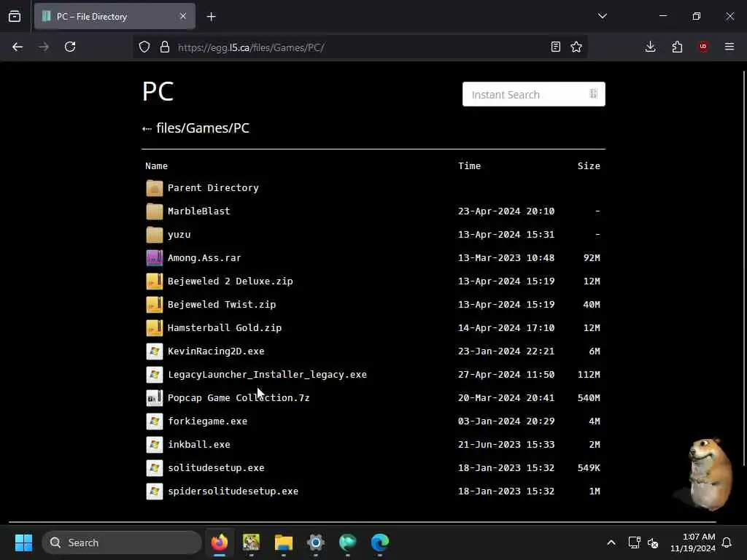
Task: Download KevinRacing2D.exe
Action: click(216, 351)
